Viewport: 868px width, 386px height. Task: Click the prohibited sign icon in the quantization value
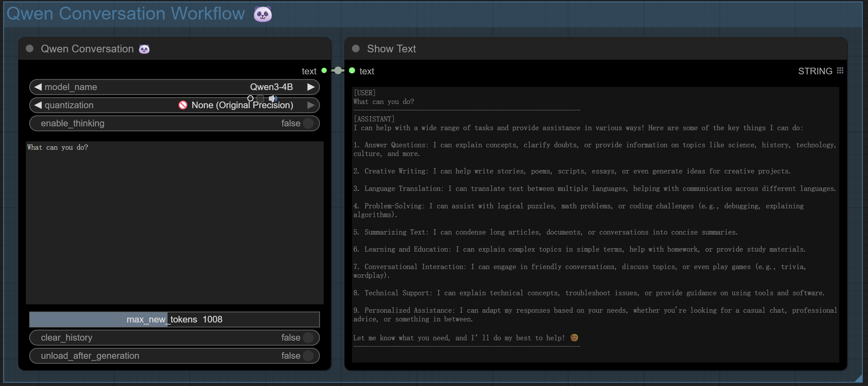click(183, 105)
